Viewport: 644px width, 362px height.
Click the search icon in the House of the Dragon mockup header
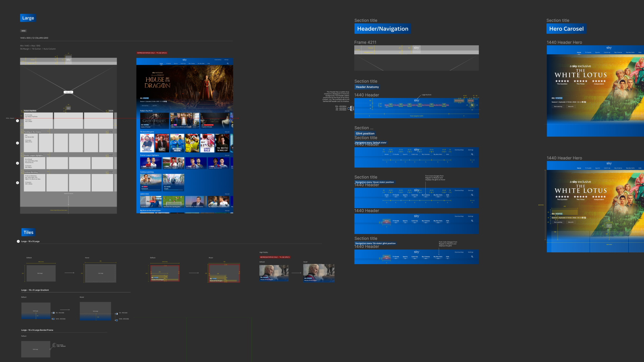pos(228,63)
